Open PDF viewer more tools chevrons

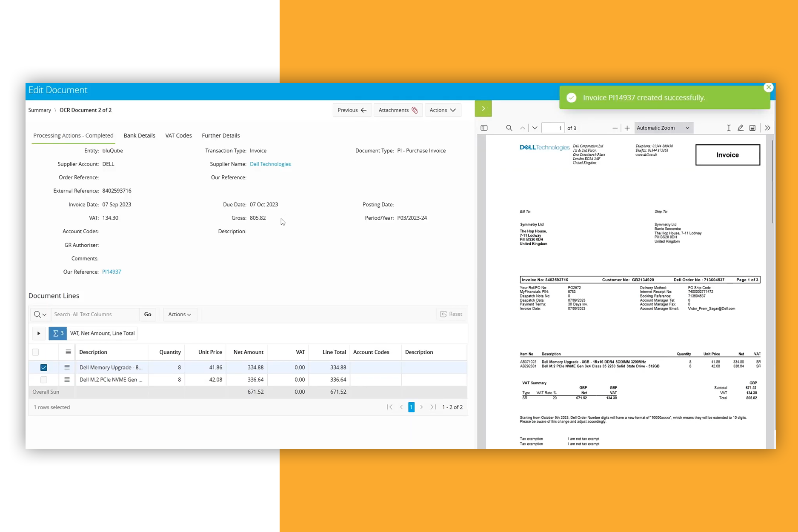(x=767, y=128)
